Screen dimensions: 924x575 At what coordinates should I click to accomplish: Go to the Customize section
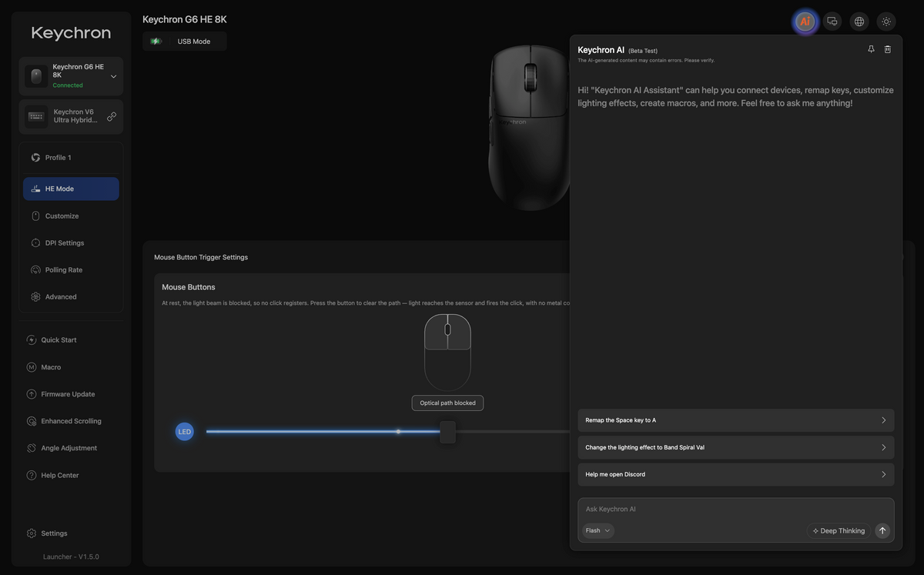click(71, 216)
